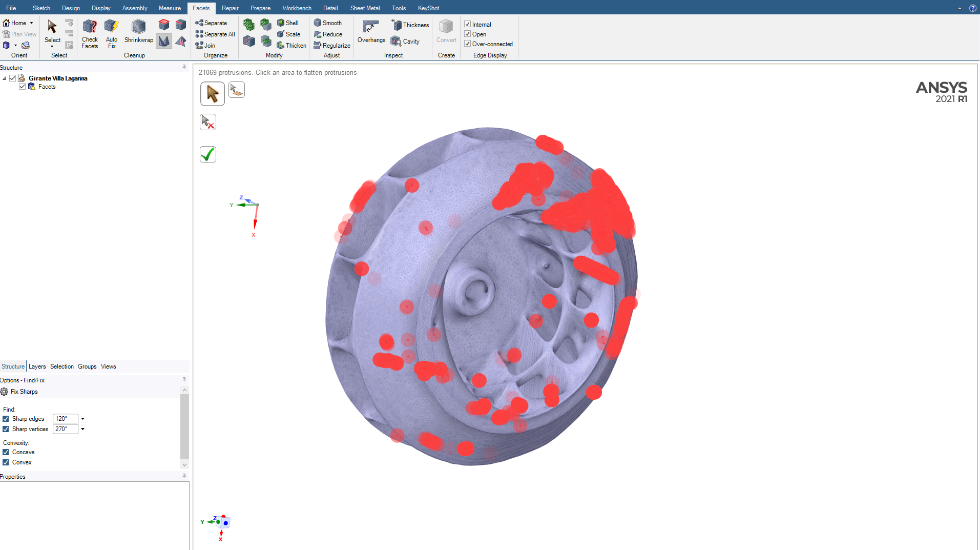Screen dimensions: 980x550
Task: Open the Sheet Metal ribbon tab
Action: tap(365, 8)
